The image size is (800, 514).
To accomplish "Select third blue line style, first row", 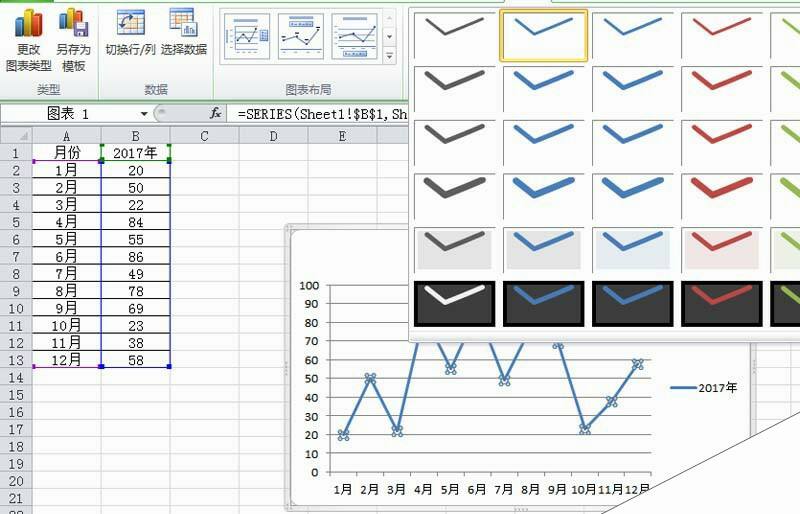I will click(633, 35).
